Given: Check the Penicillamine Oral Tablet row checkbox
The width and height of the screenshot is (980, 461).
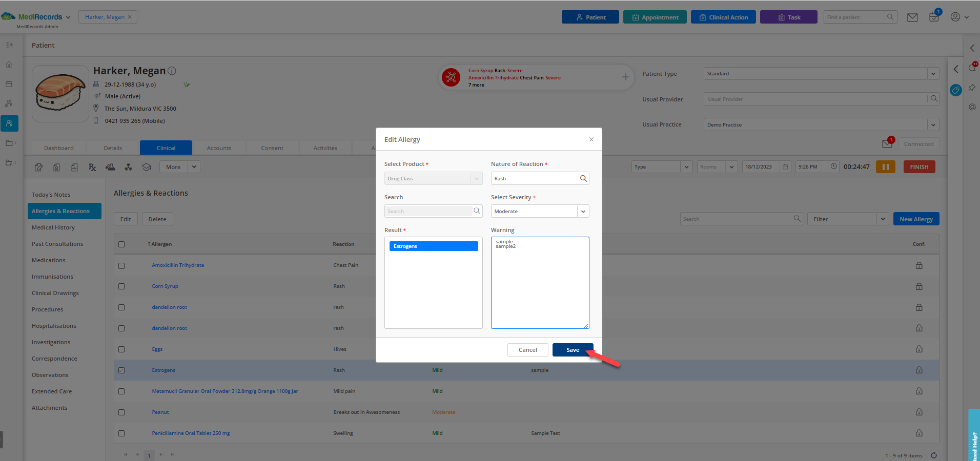Looking at the screenshot, I should [121, 433].
